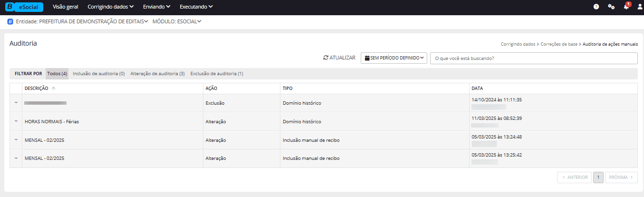Filter by Exclusão de auditoria (1)
The width and height of the screenshot is (644, 197).
[216, 74]
